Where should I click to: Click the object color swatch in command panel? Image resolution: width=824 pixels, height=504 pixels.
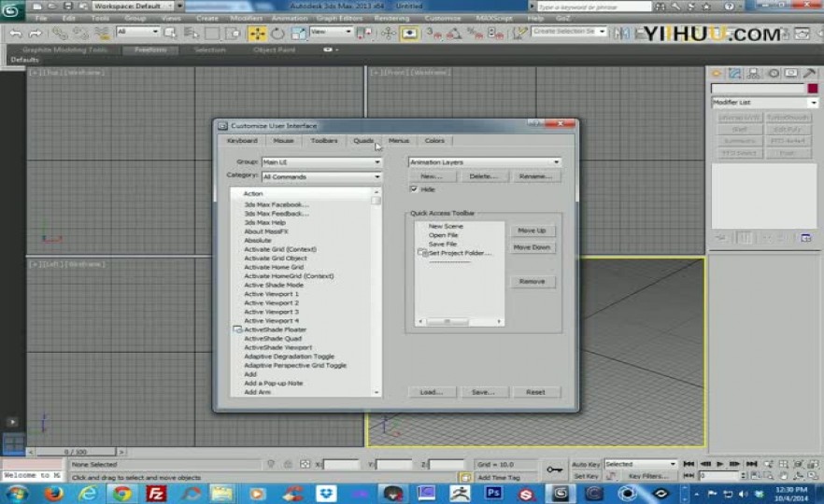pos(813,88)
